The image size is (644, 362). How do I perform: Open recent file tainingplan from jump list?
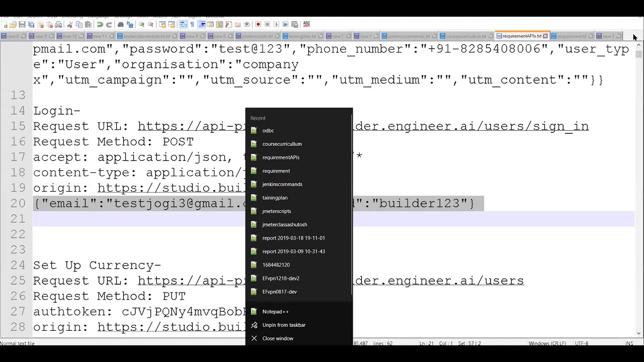pyautogui.click(x=299, y=198)
